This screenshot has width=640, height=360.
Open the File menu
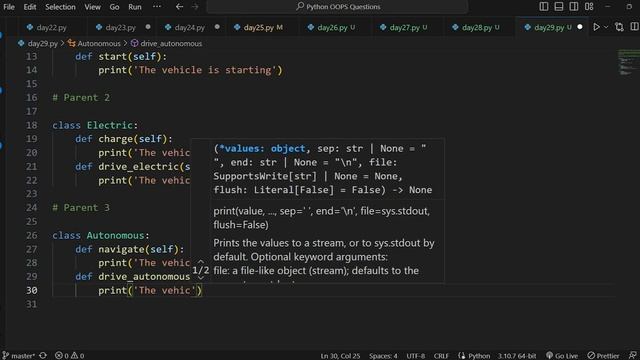point(9,7)
